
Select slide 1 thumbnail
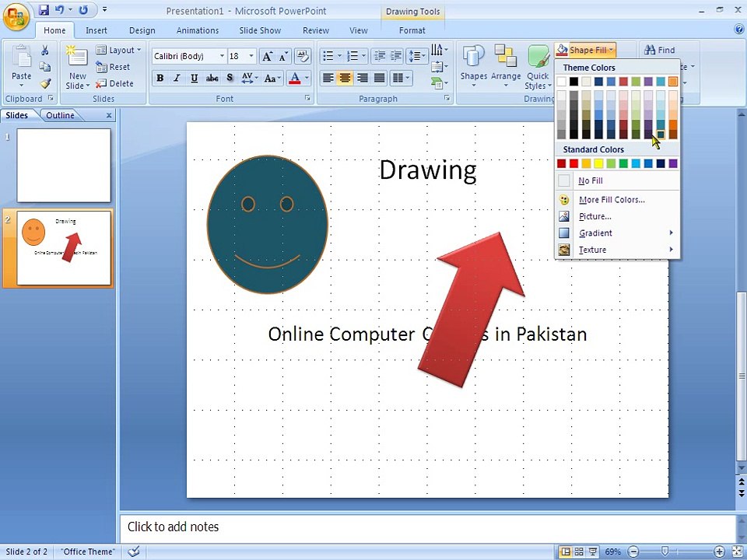[x=64, y=165]
